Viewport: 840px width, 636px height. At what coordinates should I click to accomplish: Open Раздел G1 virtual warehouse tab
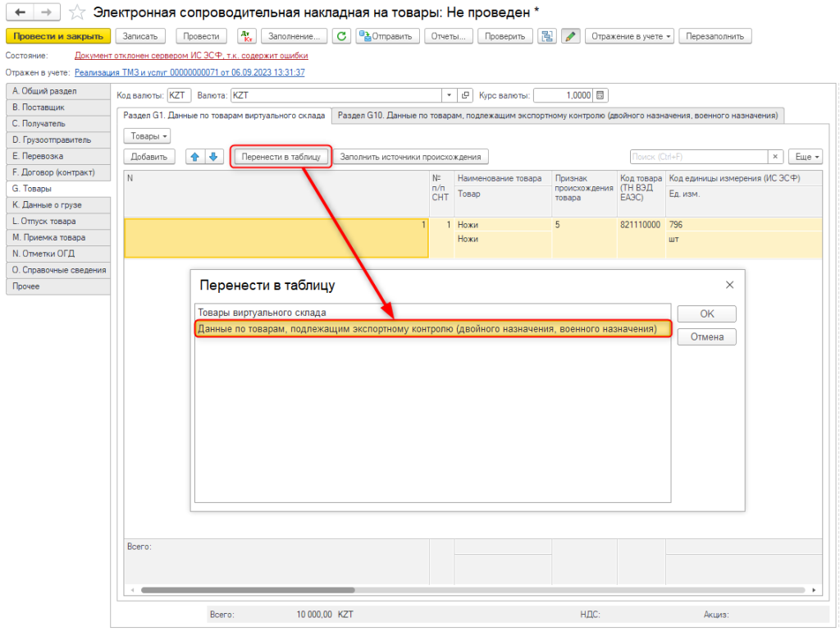224,115
